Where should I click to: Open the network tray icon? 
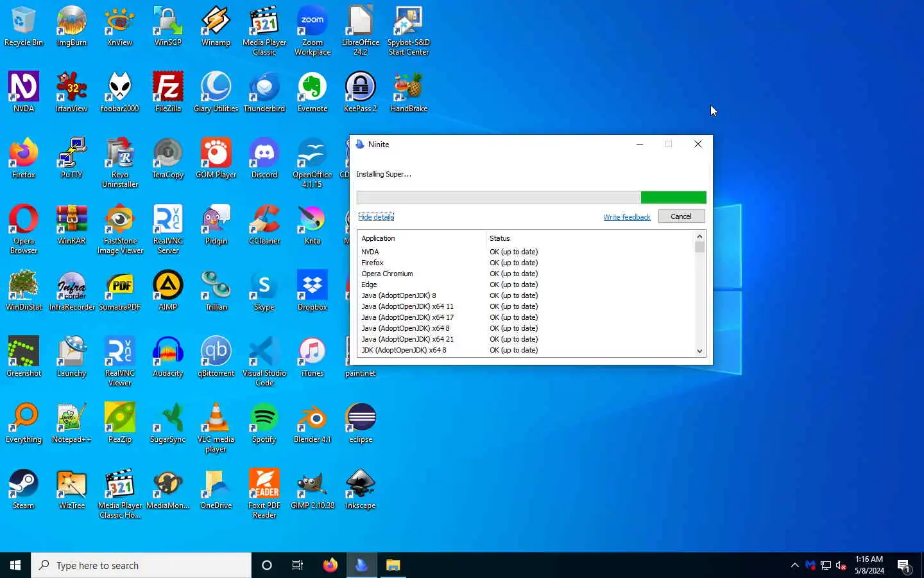tap(826, 566)
